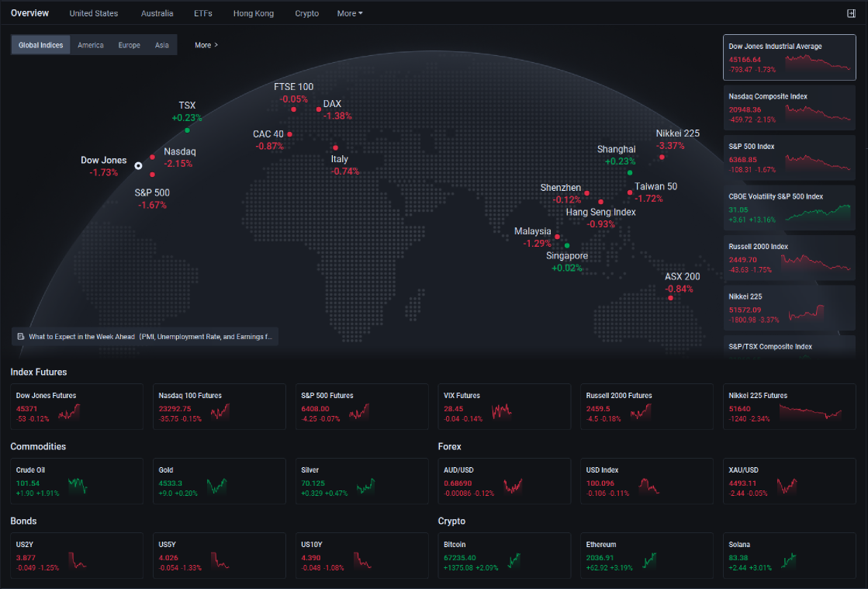Click the CAC 40 map dot
The height and width of the screenshot is (589, 868).
click(x=289, y=134)
